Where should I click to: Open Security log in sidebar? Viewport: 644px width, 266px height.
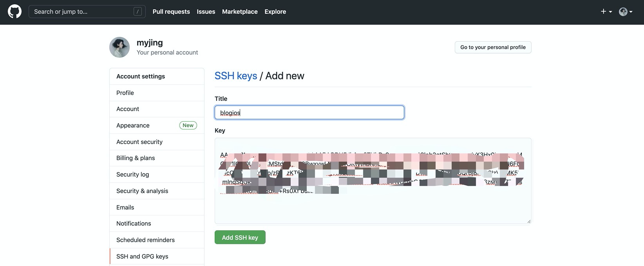(157, 175)
